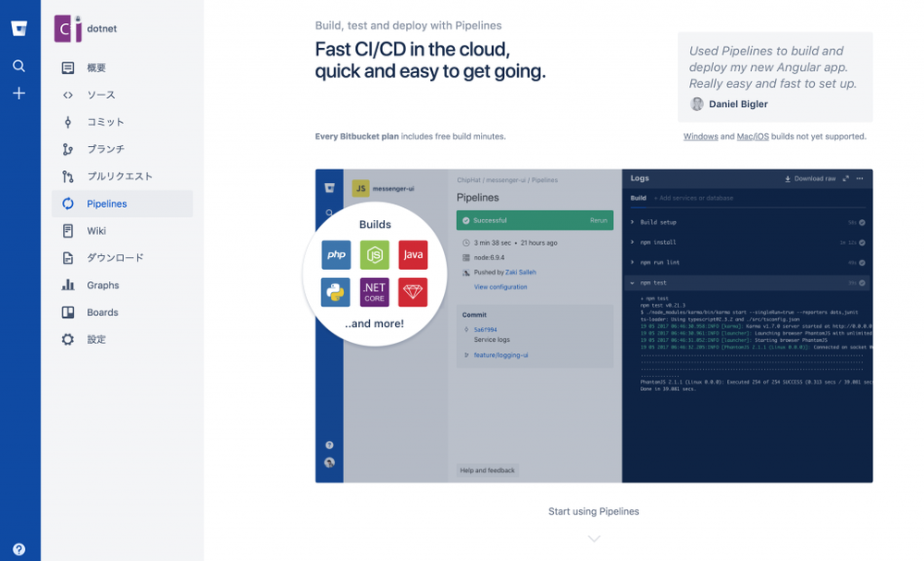Click the Graphs bar chart icon

(x=68, y=285)
